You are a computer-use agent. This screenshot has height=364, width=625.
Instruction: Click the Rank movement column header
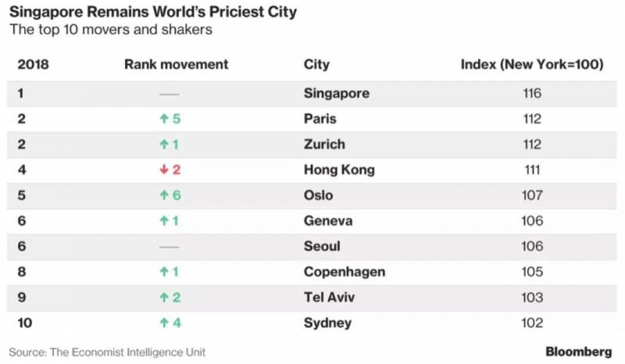coord(176,64)
